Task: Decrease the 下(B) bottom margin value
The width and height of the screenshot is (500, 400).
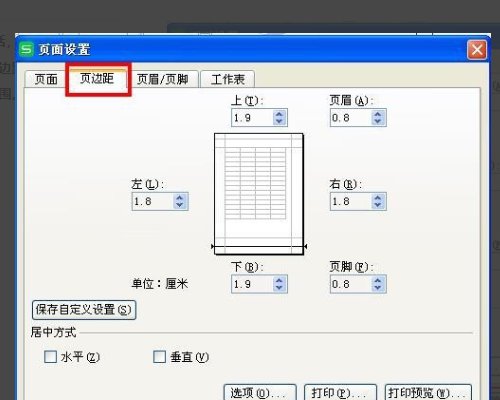Action: pos(279,288)
